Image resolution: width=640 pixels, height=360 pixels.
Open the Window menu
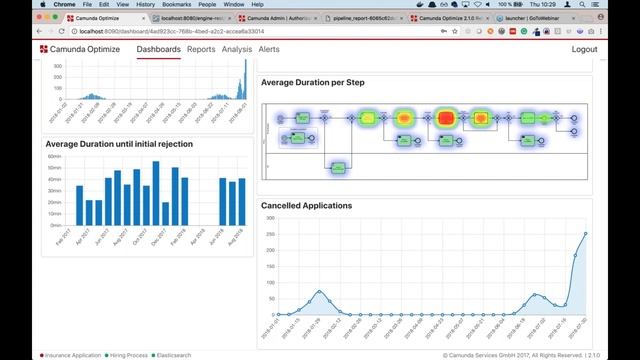coord(233,4)
